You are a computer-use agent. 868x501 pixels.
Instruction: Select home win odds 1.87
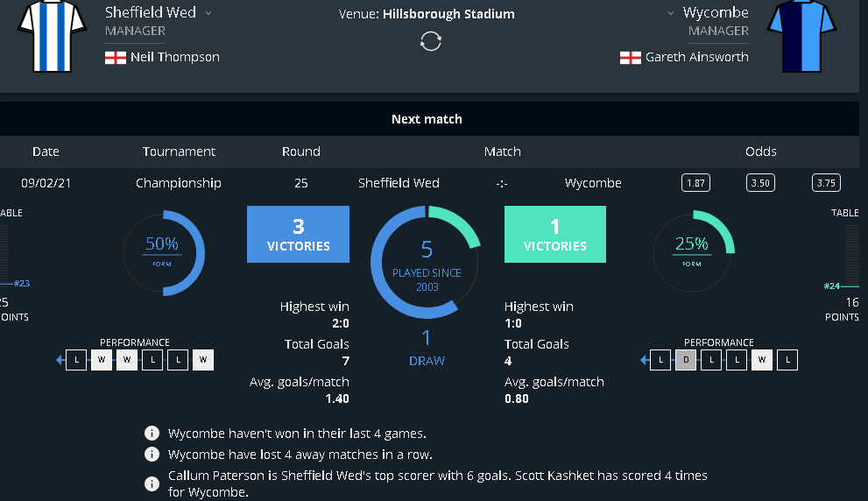[x=695, y=183]
